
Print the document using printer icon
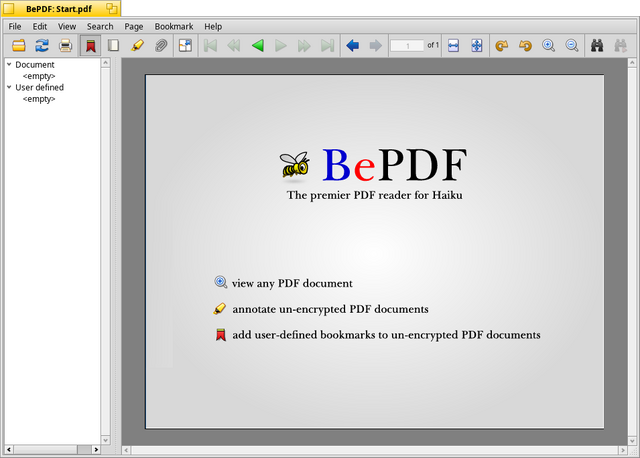pos(65,45)
